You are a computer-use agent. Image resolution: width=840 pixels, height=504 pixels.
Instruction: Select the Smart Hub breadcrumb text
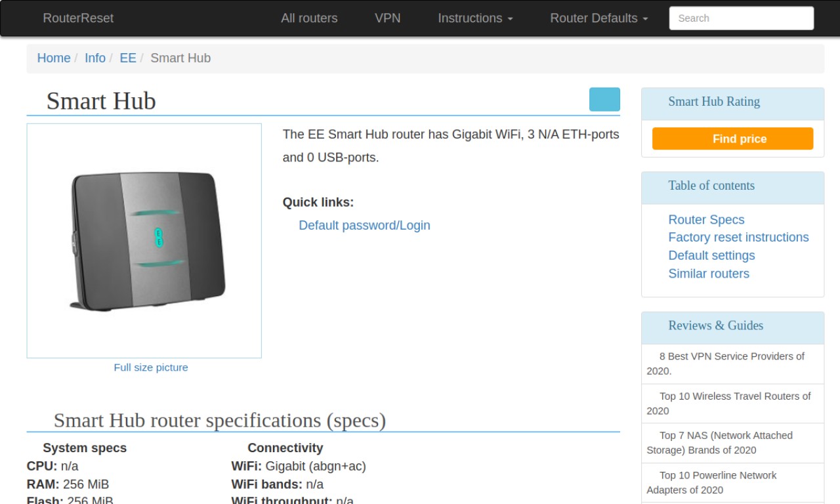(x=180, y=58)
